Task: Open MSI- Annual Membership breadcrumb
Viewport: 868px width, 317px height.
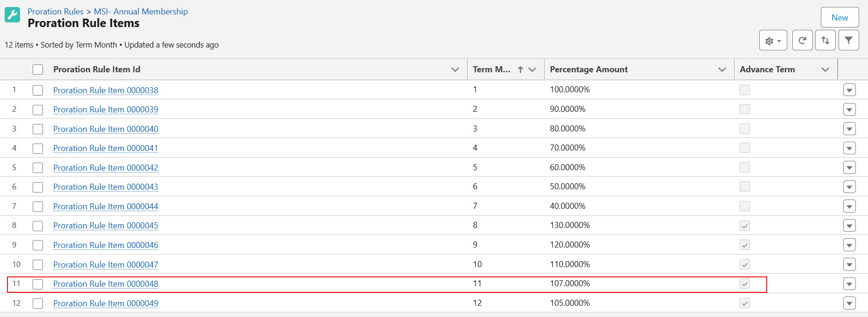Action: (x=140, y=12)
